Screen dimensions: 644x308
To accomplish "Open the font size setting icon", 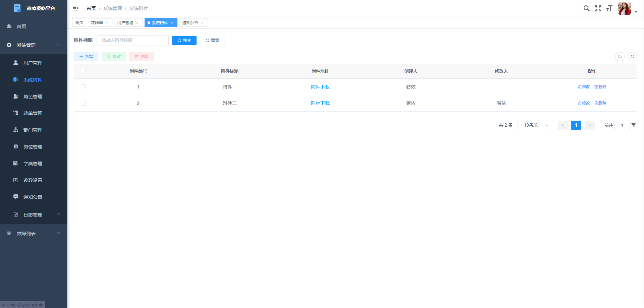I will pyautogui.click(x=609, y=8).
